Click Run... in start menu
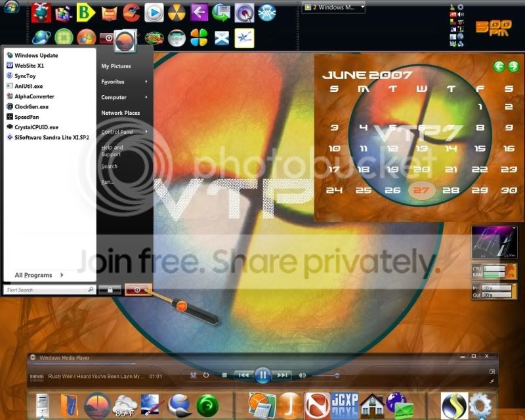 pyautogui.click(x=107, y=182)
